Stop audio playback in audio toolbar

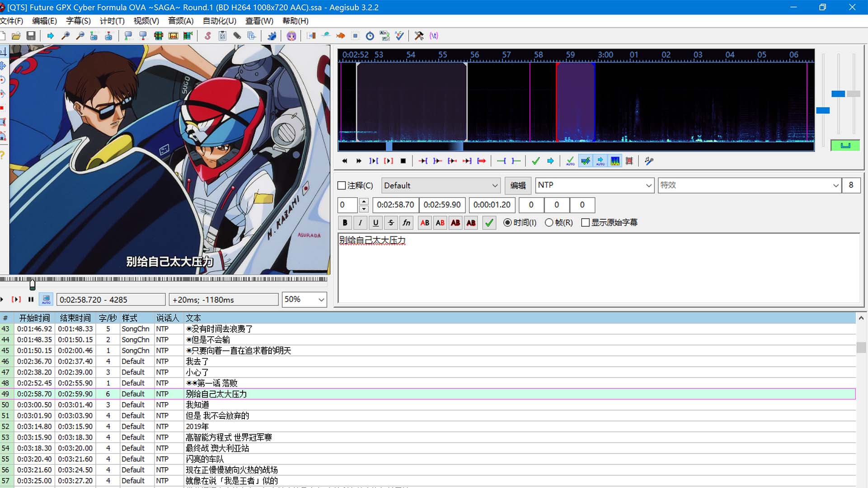403,161
